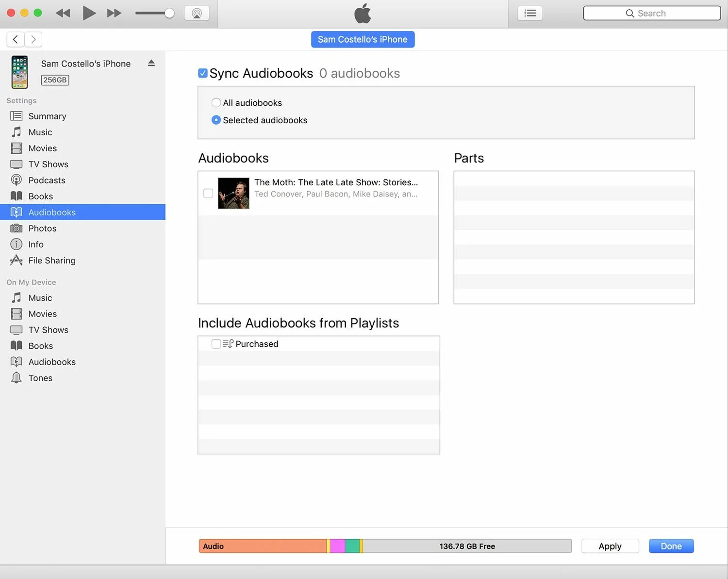Screen dimensions: 728x579
Task: Click the pink storage segment in capacity bar
Action: (x=337, y=546)
